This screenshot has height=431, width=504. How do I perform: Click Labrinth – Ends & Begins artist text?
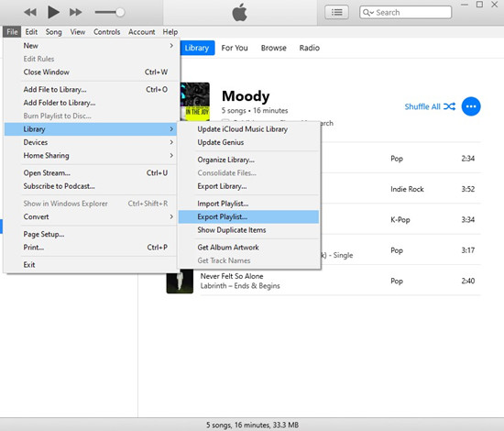(240, 286)
